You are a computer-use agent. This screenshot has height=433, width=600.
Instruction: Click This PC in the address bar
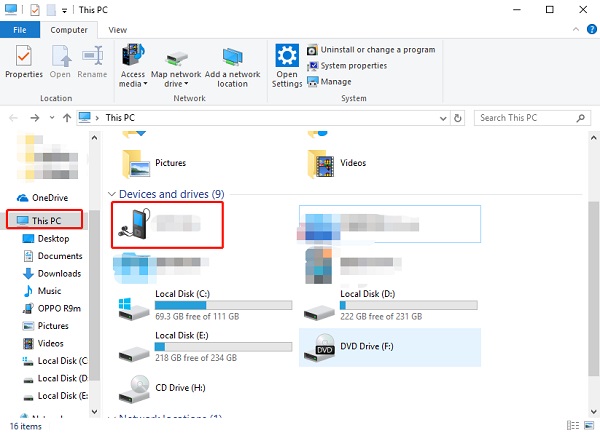[120, 118]
